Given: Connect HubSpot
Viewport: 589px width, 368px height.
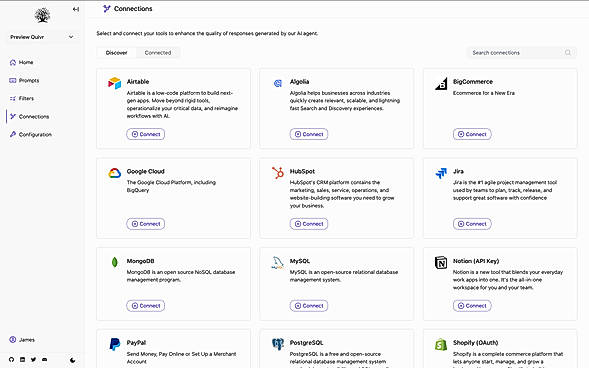Looking at the screenshot, I should [309, 224].
